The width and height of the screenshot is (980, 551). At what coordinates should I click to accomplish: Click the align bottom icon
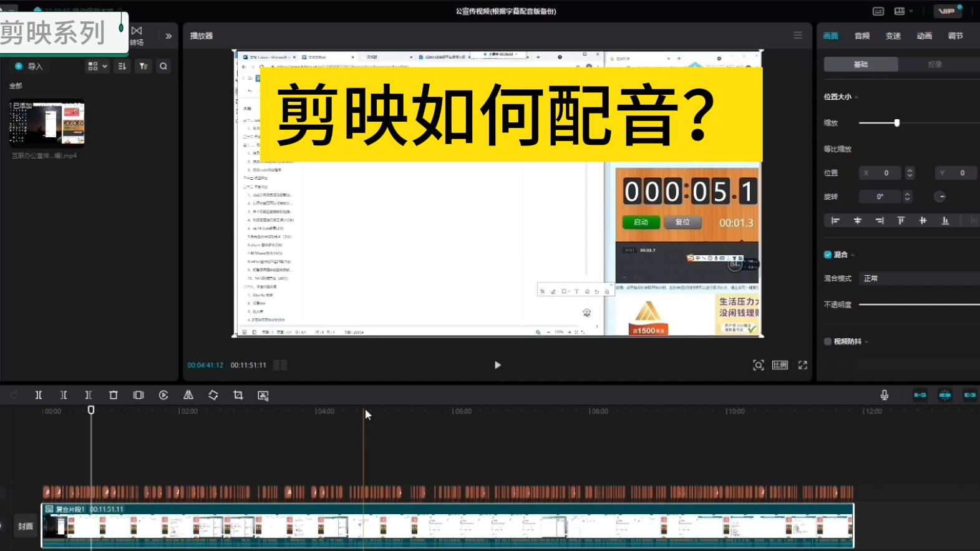[946, 220]
